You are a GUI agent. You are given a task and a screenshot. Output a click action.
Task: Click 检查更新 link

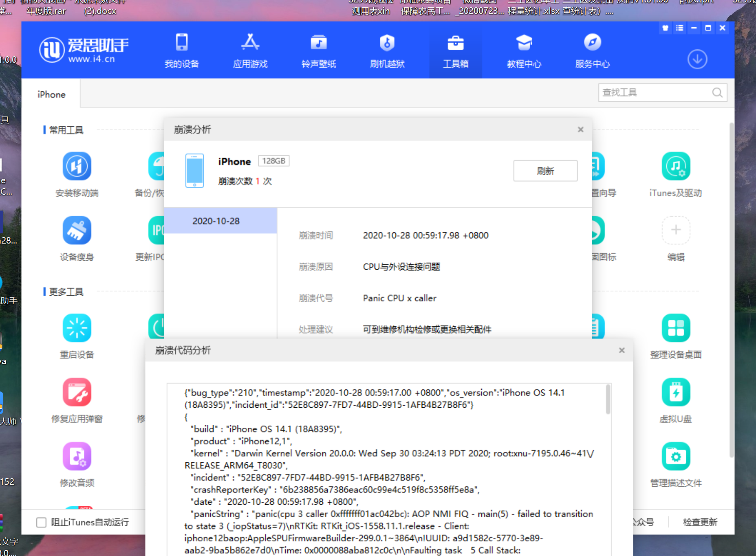[x=700, y=522]
